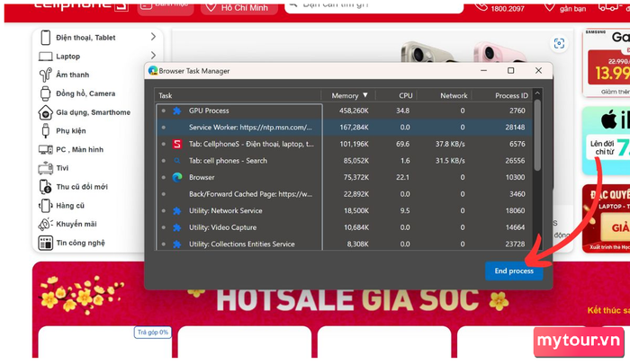Open Âm thanh category on webpage
Screen dimensions: 630x364
(x=72, y=75)
